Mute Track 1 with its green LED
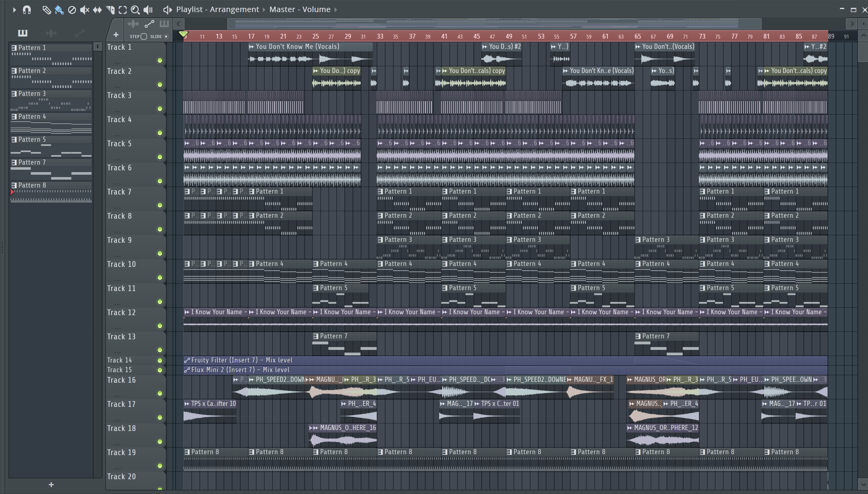This screenshot has height=494, width=868. 160,61
